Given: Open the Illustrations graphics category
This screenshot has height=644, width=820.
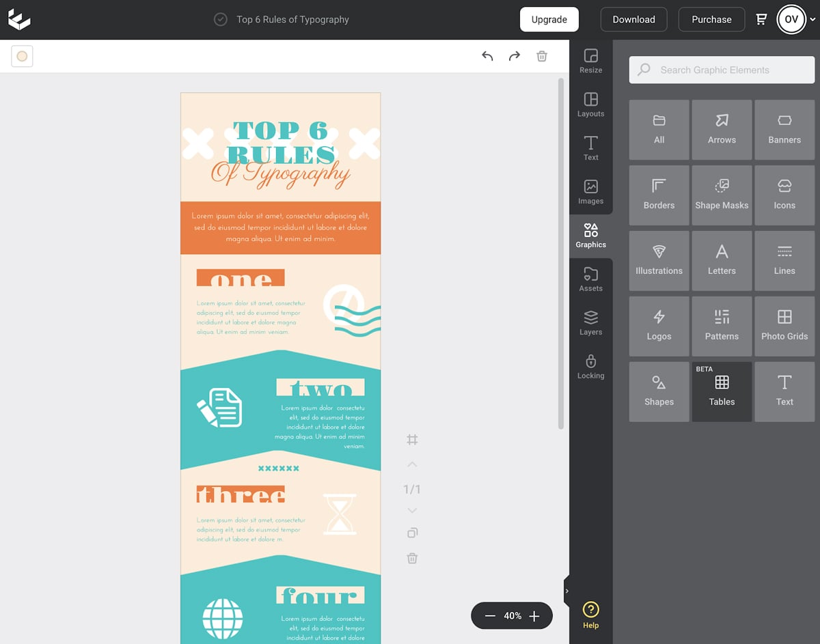Looking at the screenshot, I should pyautogui.click(x=659, y=261).
